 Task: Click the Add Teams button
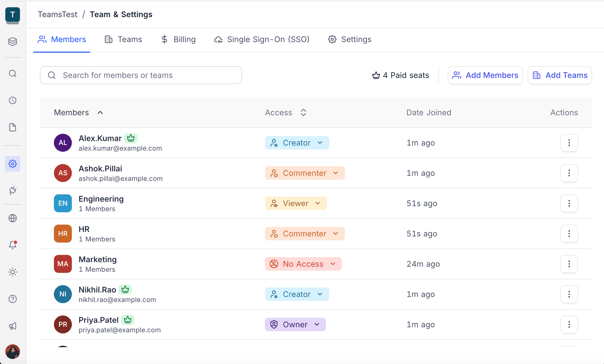tap(560, 75)
